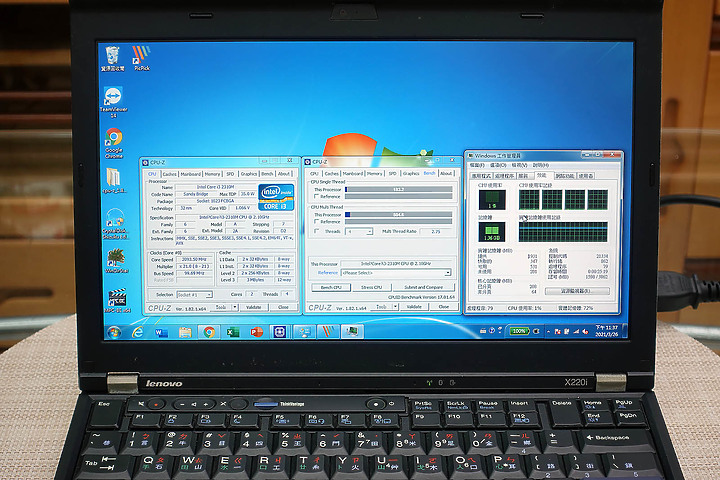Click the single thread This Processor score bar
This screenshot has height=480, width=720.
[399, 189]
